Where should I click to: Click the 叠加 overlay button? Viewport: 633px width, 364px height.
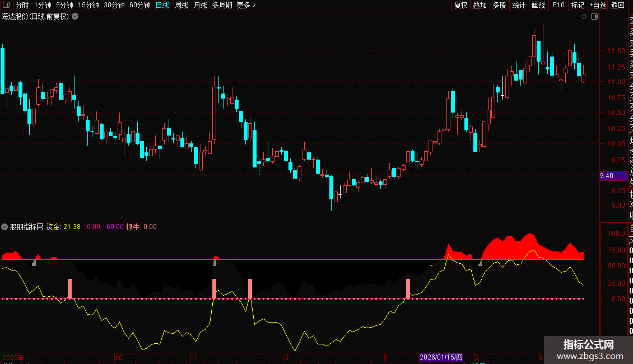[480, 5]
